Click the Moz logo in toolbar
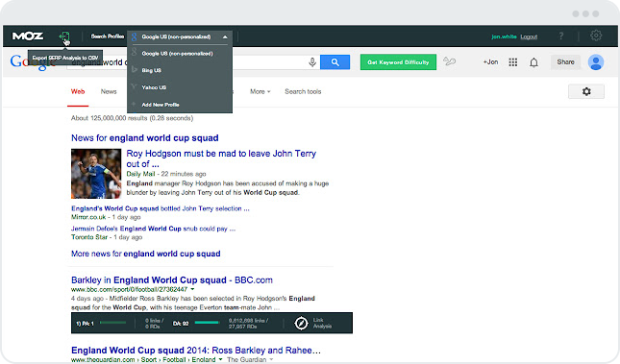The image size is (620, 364). pyautogui.click(x=28, y=36)
